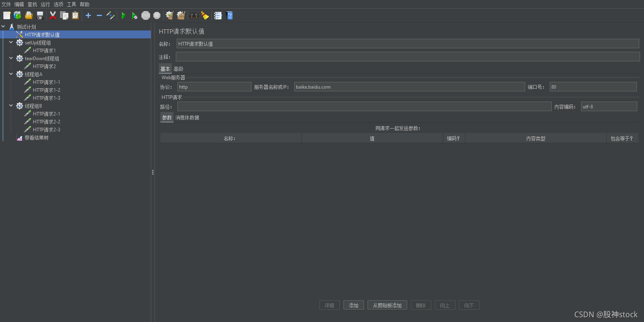Start without pauses using second play icon
The height and width of the screenshot is (322, 644).
135,15
